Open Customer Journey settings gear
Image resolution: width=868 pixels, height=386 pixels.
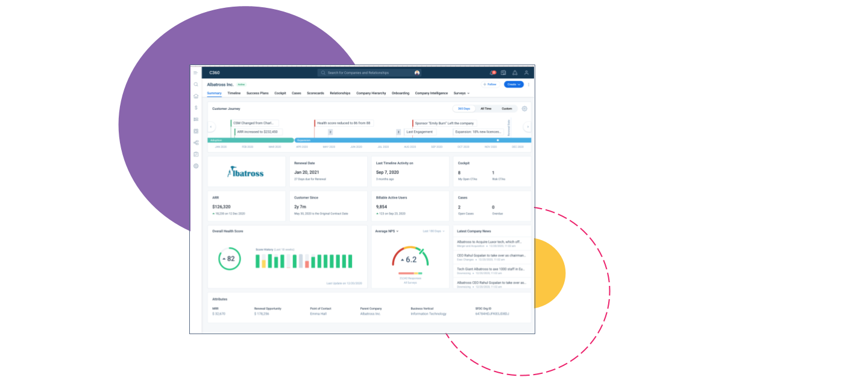click(x=524, y=109)
